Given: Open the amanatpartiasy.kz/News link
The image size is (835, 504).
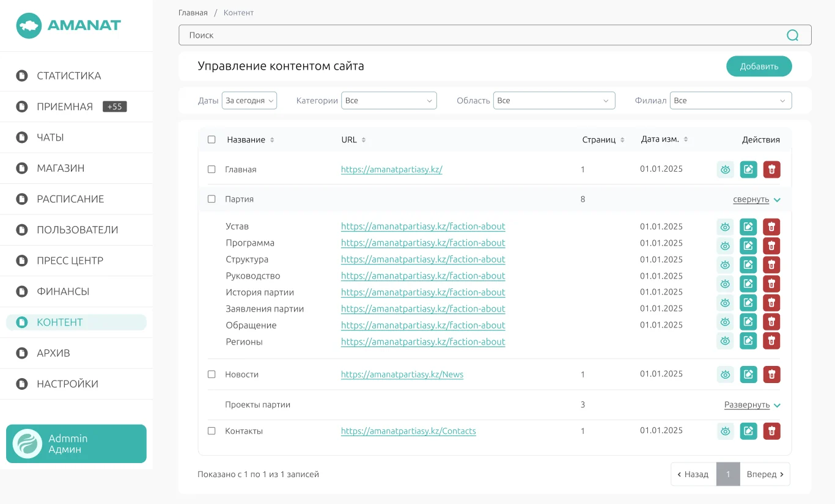Looking at the screenshot, I should (402, 374).
